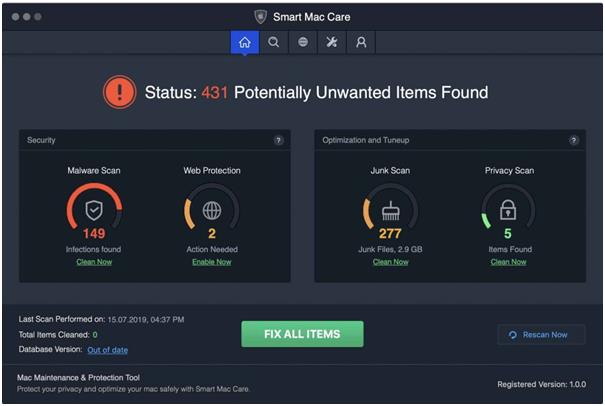Image resolution: width=605 pixels, height=406 pixels.
Task: Click the FIX ALL ITEMS button
Action: point(302,334)
